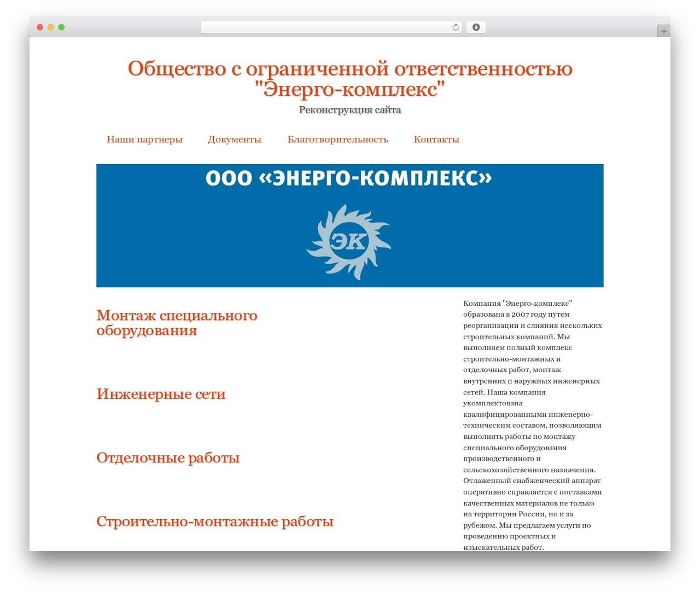Open Инженерные сети heading link
Viewport: 700px width, 593px height.
pyautogui.click(x=161, y=394)
